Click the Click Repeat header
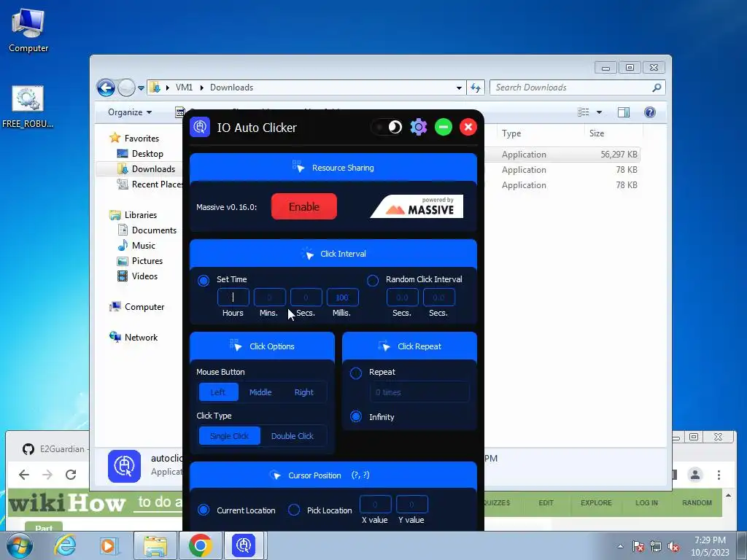The image size is (747, 560). point(409,346)
